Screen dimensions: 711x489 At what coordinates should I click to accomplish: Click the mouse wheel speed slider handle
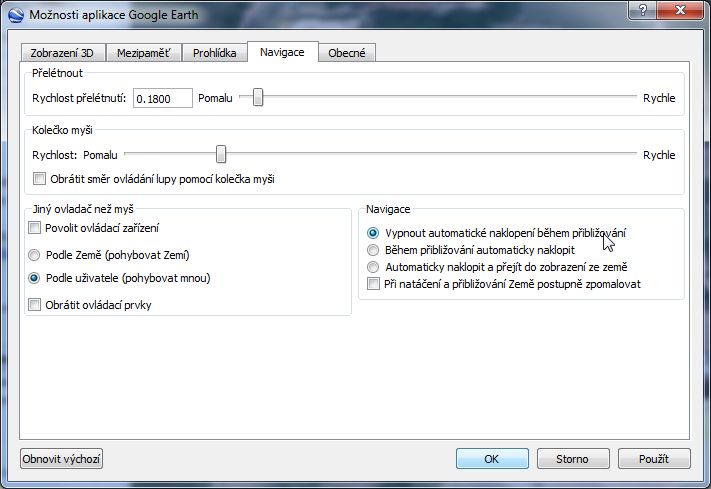tap(221, 154)
